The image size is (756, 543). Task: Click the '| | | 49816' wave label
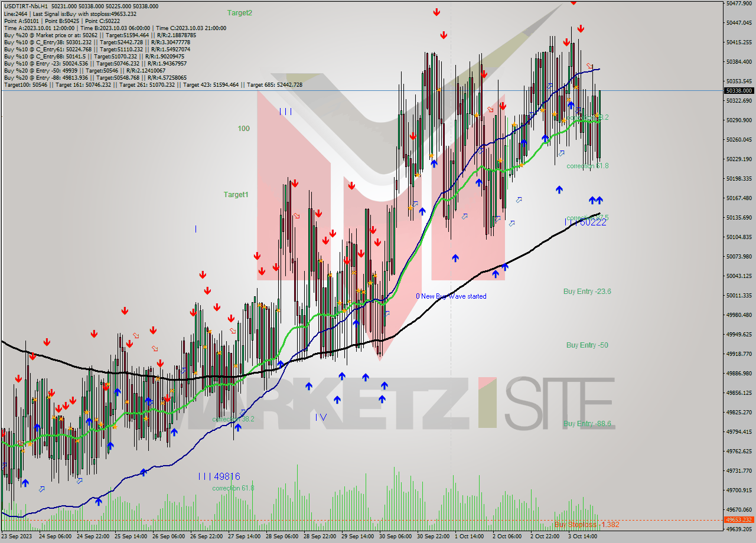pyautogui.click(x=219, y=476)
